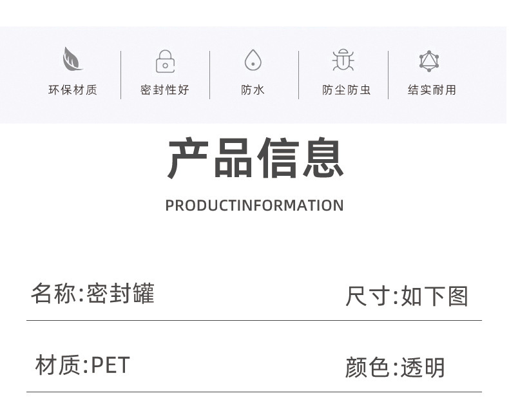The height and width of the screenshot is (420, 509).
Task: Select the 名称:密封罐 field
Action: click(93, 294)
